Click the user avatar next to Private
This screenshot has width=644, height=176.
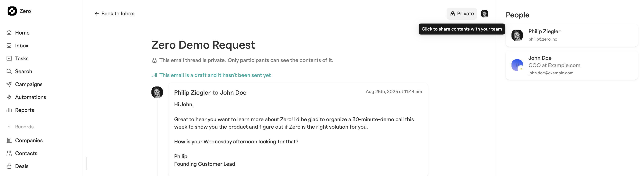pyautogui.click(x=484, y=13)
